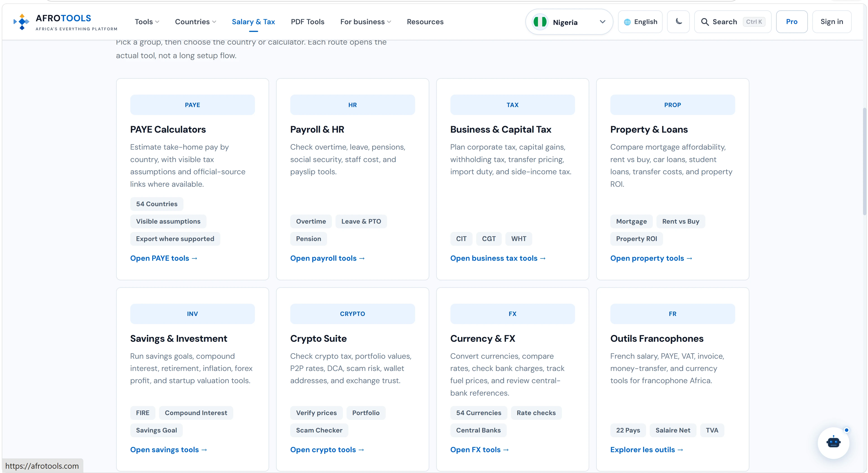Select the Portfolio tag
The image size is (868, 473).
[366, 413]
